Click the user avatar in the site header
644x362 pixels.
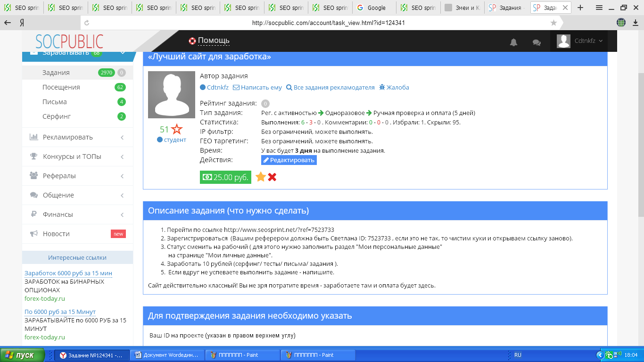coord(563,41)
